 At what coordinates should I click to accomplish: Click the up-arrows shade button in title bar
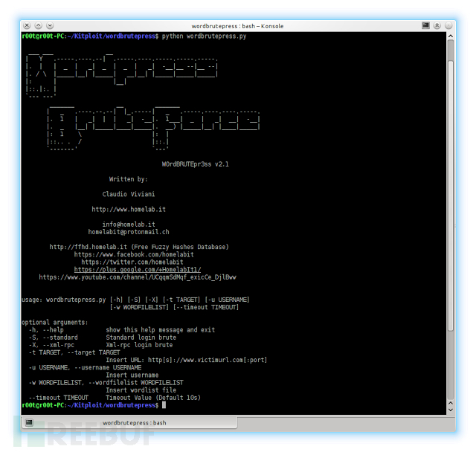tap(437, 25)
